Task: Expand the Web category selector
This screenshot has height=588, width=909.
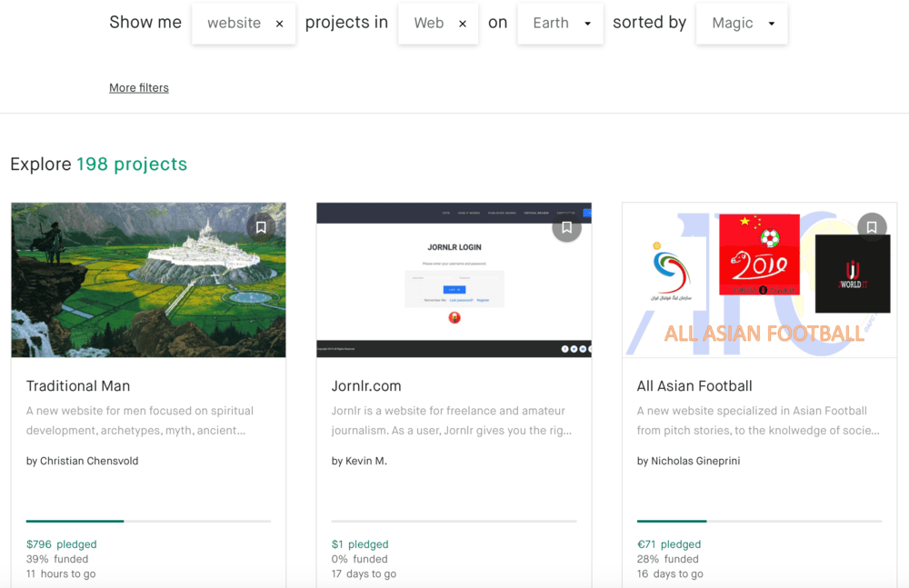Action: pos(429,23)
